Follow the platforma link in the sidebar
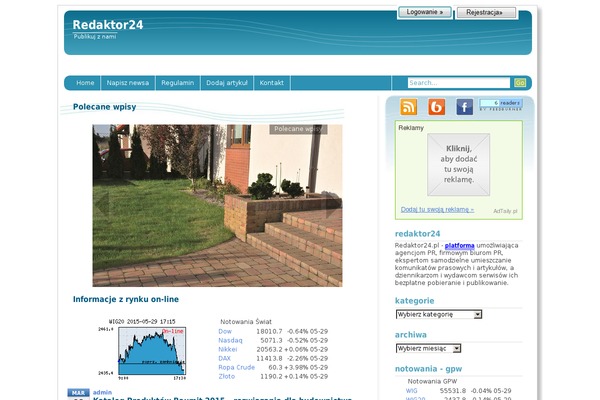Image resolution: width=600 pixels, height=400 pixels. (x=460, y=246)
